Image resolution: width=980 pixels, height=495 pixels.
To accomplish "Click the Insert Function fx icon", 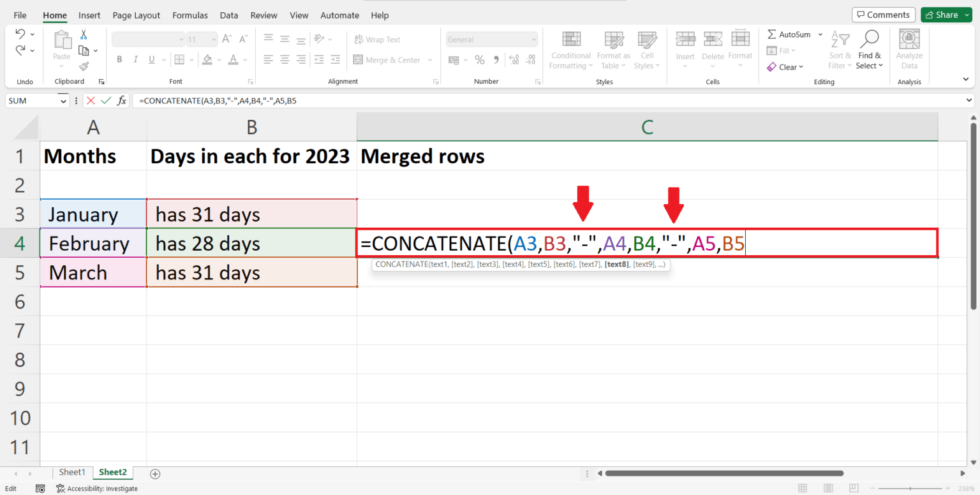I will pyautogui.click(x=122, y=100).
